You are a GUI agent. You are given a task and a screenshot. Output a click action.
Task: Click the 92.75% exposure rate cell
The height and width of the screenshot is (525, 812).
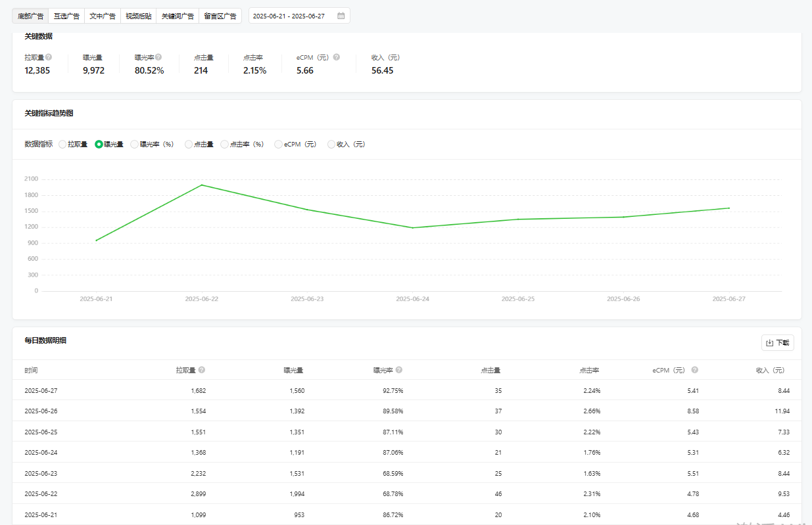[x=393, y=390]
